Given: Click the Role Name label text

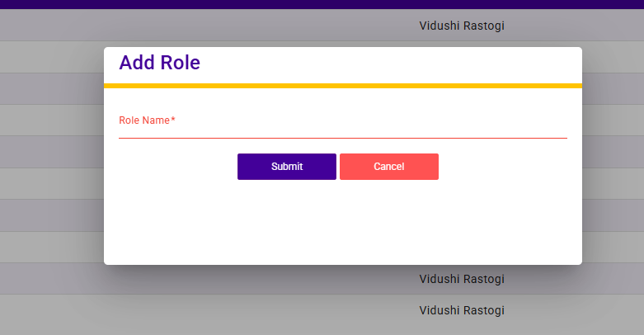Looking at the screenshot, I should [143, 120].
